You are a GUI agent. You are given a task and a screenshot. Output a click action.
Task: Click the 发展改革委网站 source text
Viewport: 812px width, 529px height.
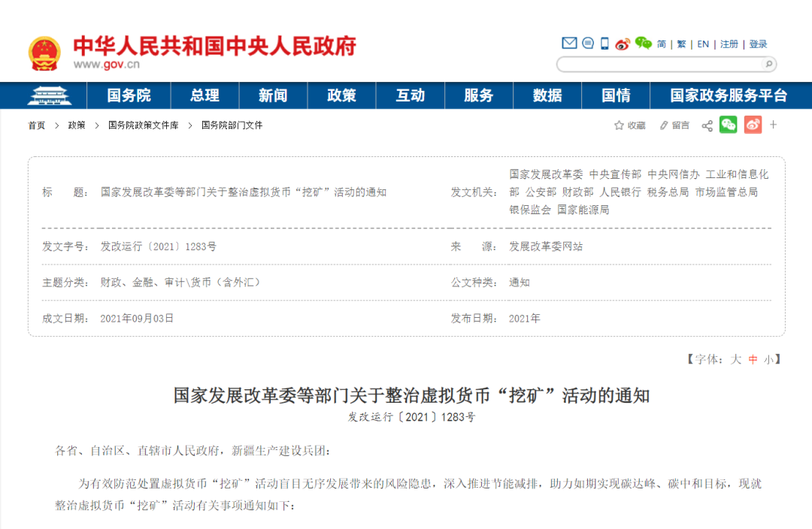tap(546, 246)
